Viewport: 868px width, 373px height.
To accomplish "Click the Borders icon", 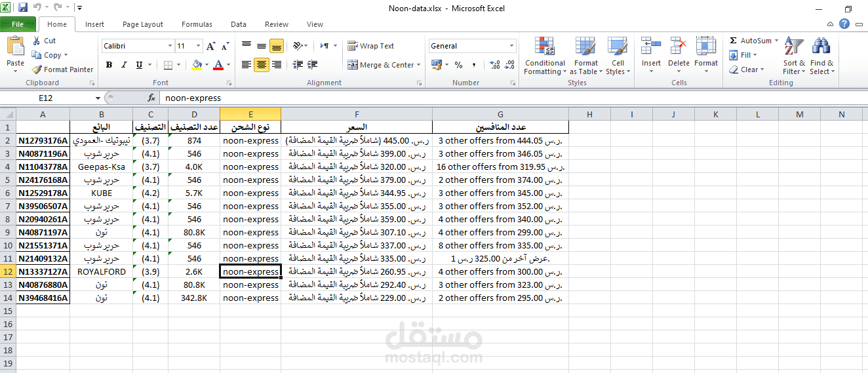I will click(x=168, y=65).
